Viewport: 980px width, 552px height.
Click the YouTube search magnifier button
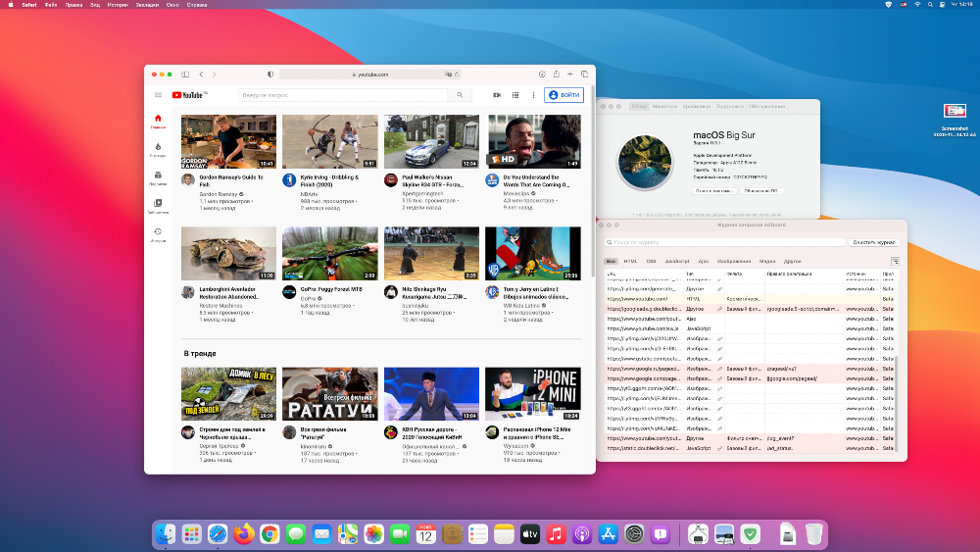click(460, 95)
